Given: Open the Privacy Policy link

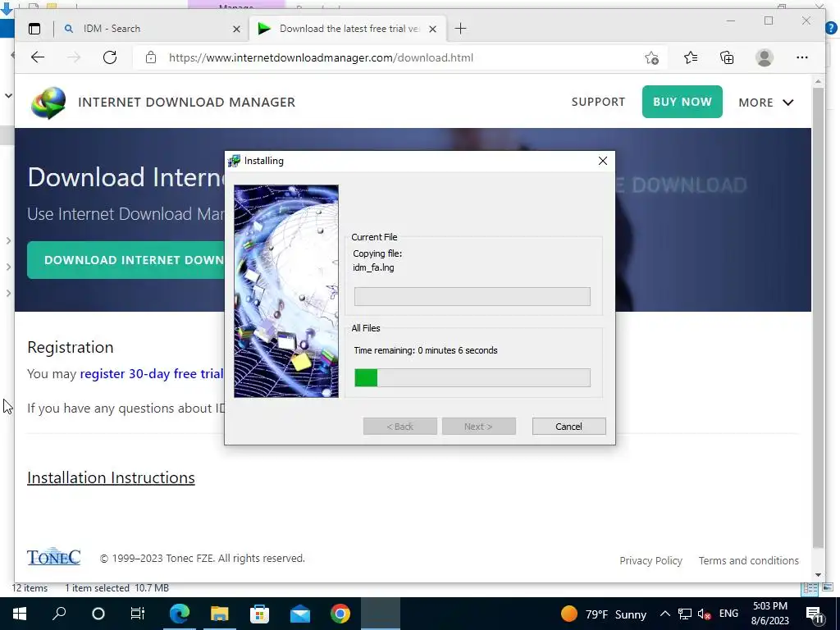Looking at the screenshot, I should 651,560.
